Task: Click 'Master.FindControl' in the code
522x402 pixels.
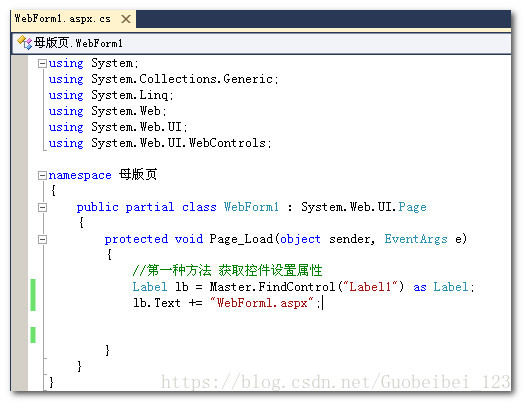Action: [272, 287]
